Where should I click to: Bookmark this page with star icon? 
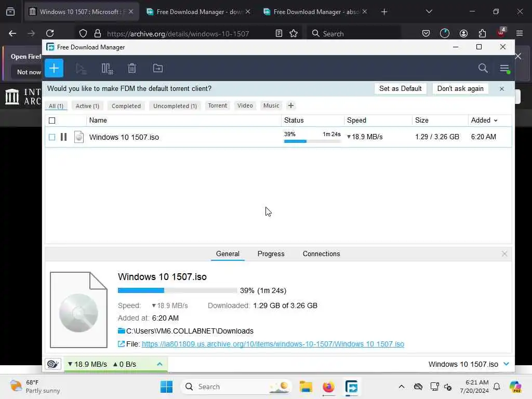point(294,33)
